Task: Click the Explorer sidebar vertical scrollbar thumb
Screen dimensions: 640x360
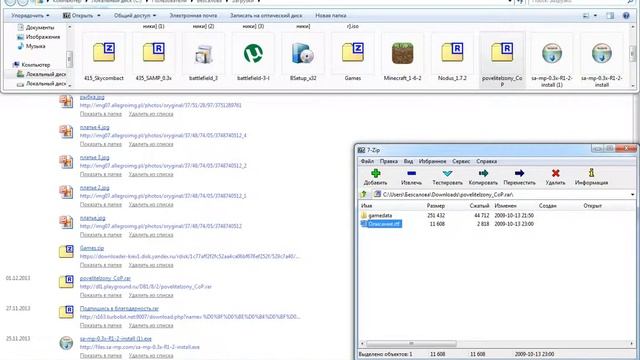Action: point(69,59)
